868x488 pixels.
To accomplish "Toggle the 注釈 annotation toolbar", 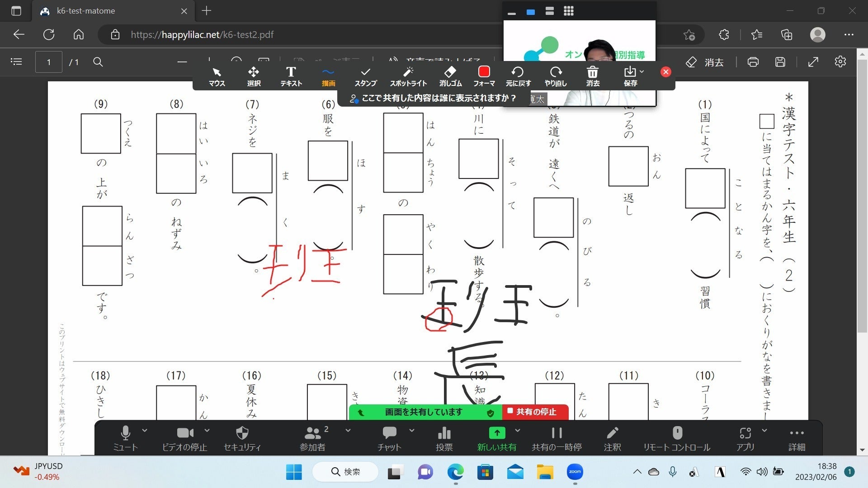I will [612, 438].
